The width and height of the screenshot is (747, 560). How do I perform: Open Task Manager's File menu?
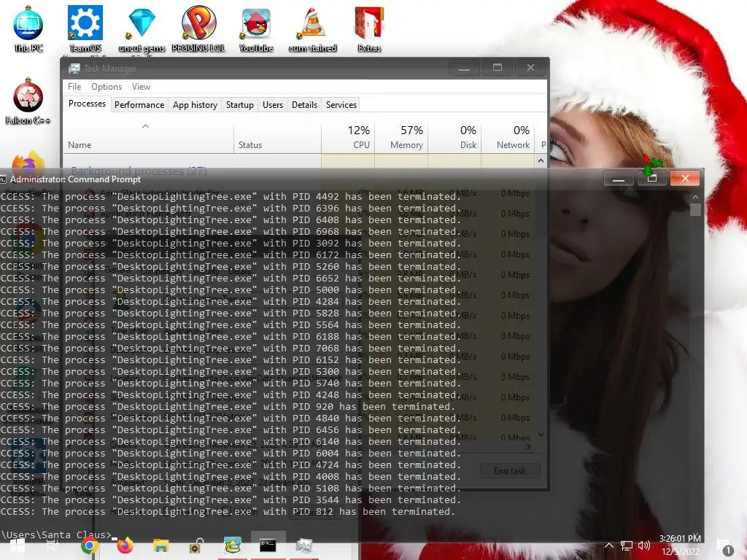tap(74, 87)
